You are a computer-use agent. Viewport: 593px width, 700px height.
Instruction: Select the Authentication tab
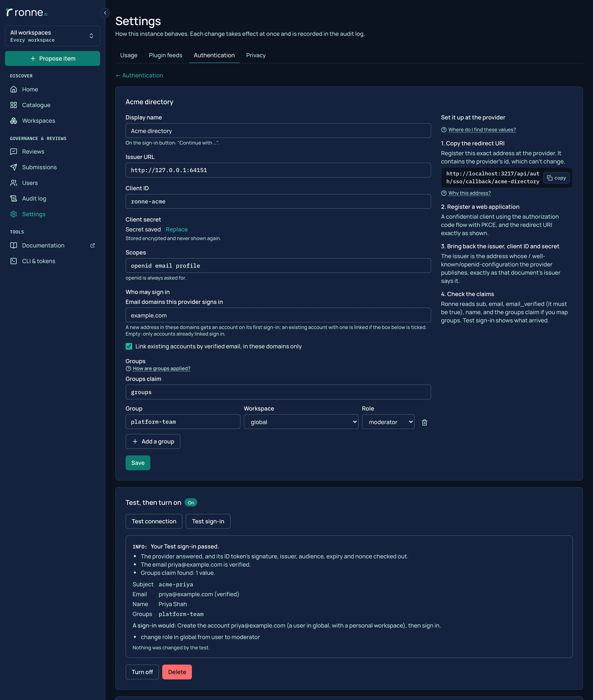click(x=214, y=55)
